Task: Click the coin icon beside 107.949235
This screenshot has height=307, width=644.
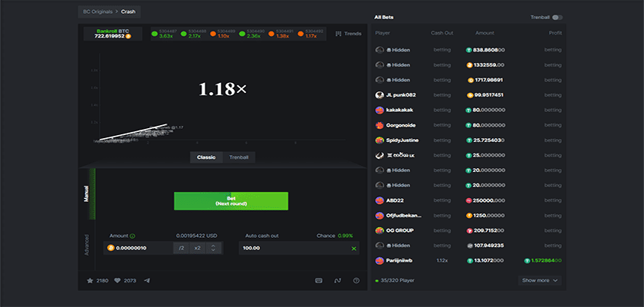Action: (x=470, y=246)
